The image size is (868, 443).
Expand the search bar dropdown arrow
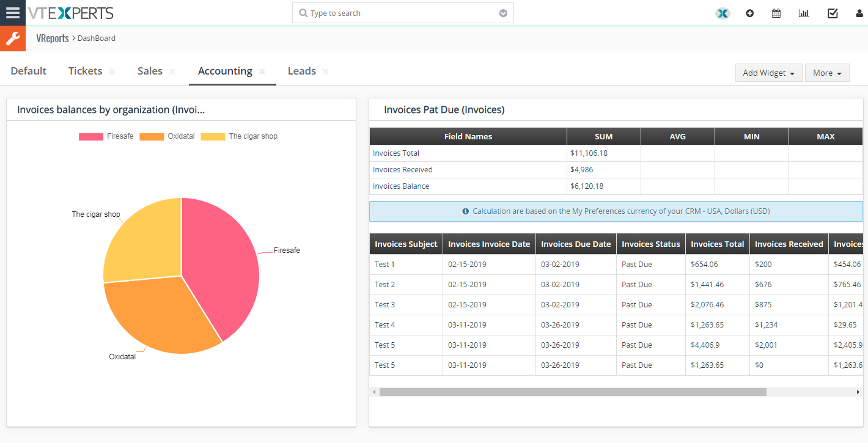pyautogui.click(x=502, y=12)
